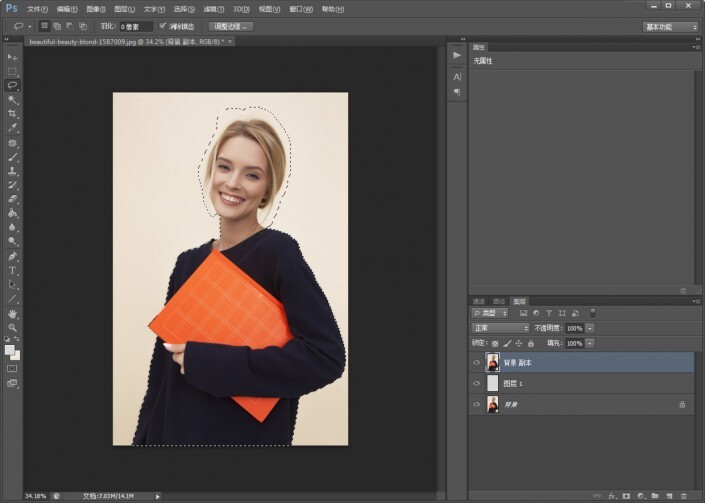
Task: Open the 基本功能 workspace dropdown
Action: 670,27
